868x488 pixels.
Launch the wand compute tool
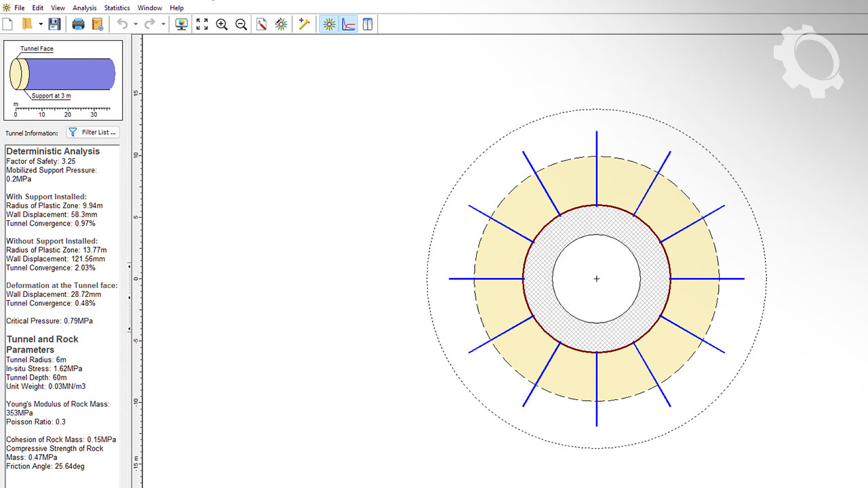(x=304, y=24)
